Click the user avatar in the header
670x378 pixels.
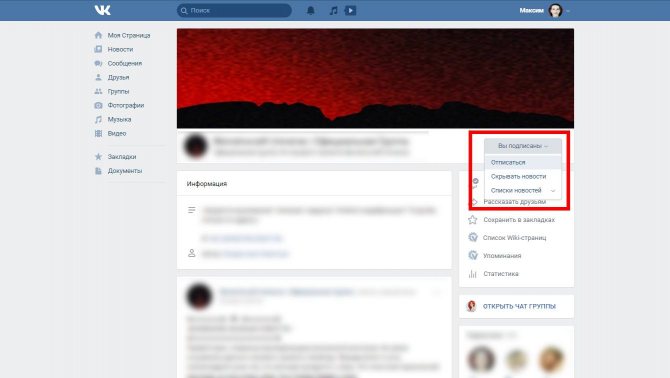[x=555, y=10]
